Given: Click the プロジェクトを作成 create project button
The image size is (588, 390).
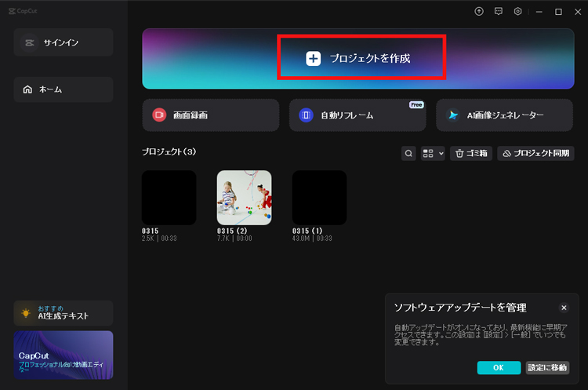Looking at the screenshot, I should (358, 59).
